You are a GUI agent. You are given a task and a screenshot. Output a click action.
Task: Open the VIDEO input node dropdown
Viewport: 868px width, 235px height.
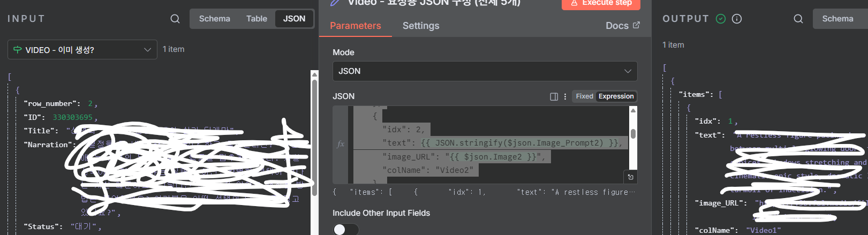tap(82, 50)
